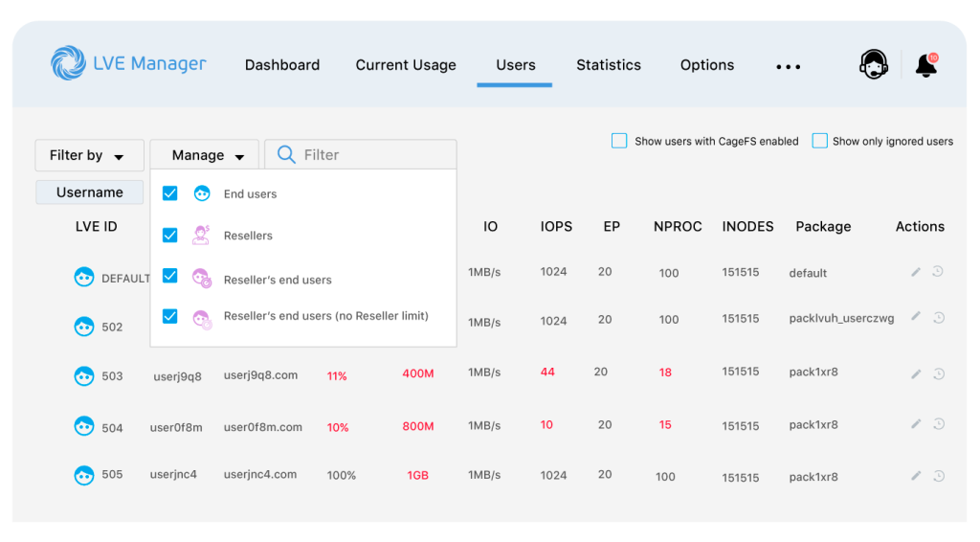Edit pencil icon for userjnc4 row
This screenshot has width=980, height=542.
(916, 476)
